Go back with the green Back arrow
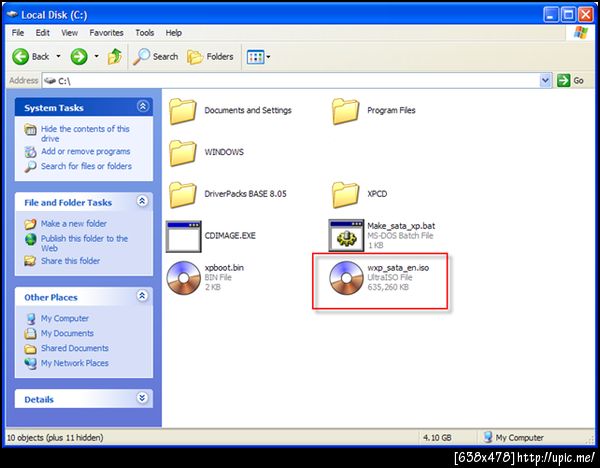 [21, 57]
